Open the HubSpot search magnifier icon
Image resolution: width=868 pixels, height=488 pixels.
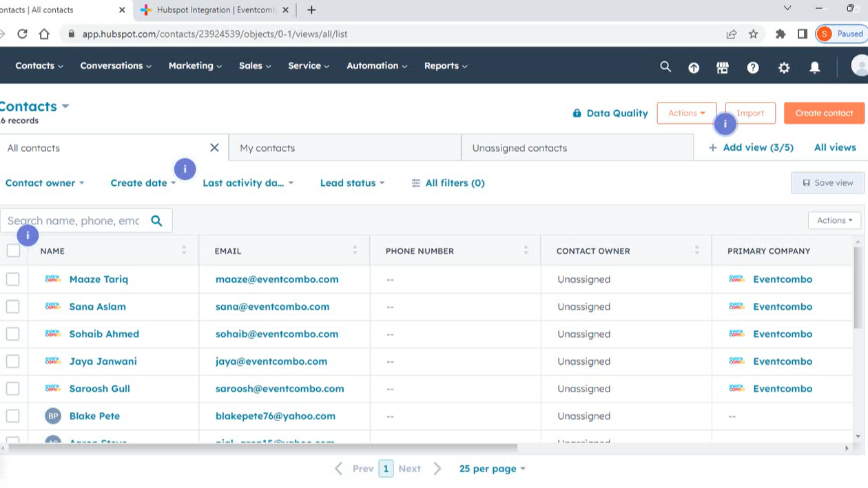tap(665, 67)
